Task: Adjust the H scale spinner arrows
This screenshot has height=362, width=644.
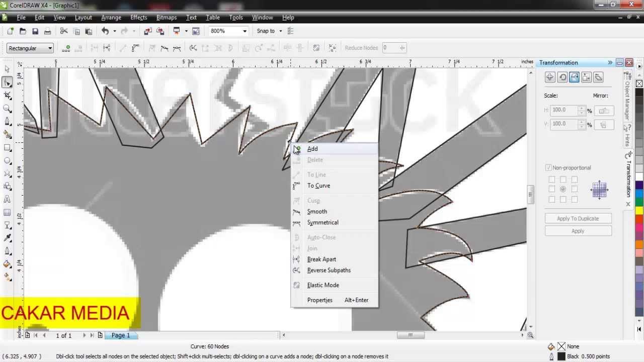Action: click(582, 110)
